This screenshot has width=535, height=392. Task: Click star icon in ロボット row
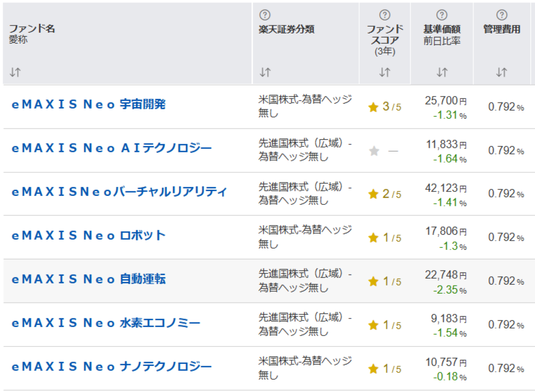coord(374,238)
